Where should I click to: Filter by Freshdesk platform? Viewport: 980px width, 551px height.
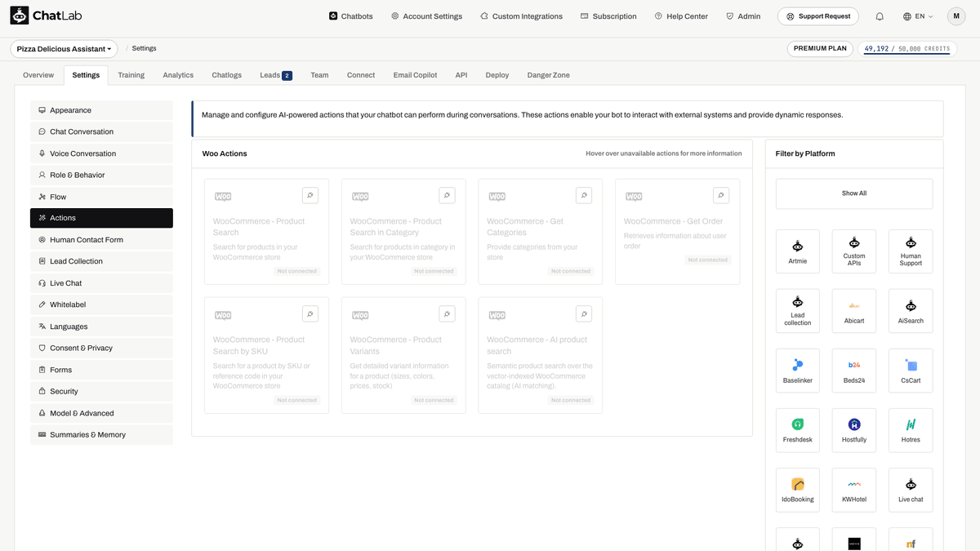(798, 430)
